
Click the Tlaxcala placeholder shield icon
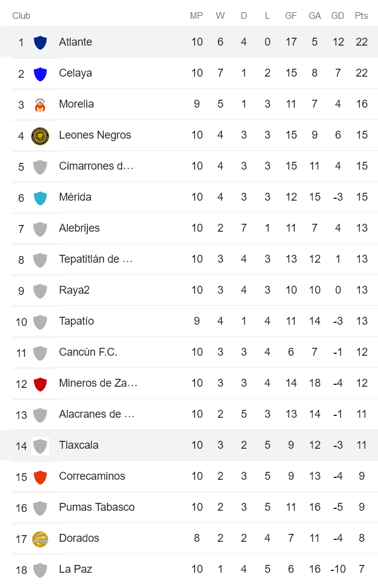40,446
